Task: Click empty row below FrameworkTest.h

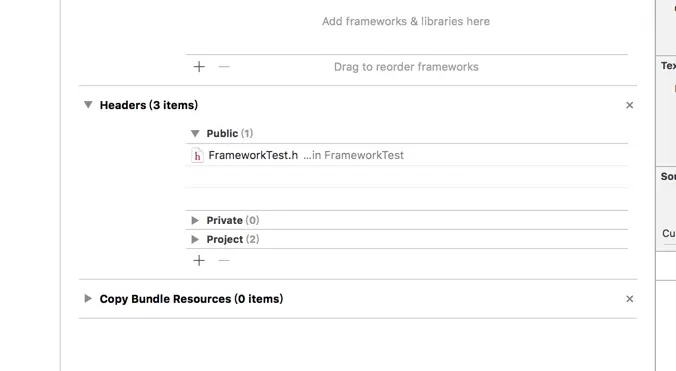Action: coord(407,177)
